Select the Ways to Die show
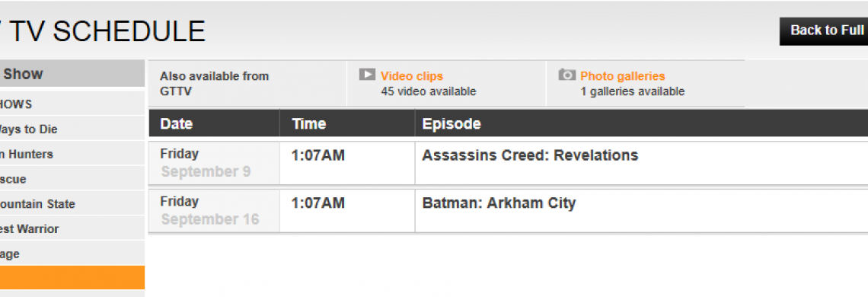Image resolution: width=868 pixels, height=297 pixels. point(72,129)
